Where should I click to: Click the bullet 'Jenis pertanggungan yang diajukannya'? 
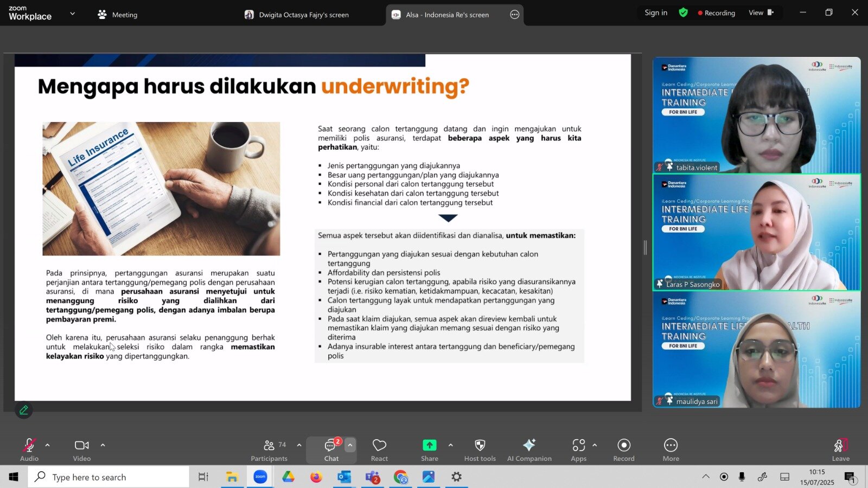point(393,165)
